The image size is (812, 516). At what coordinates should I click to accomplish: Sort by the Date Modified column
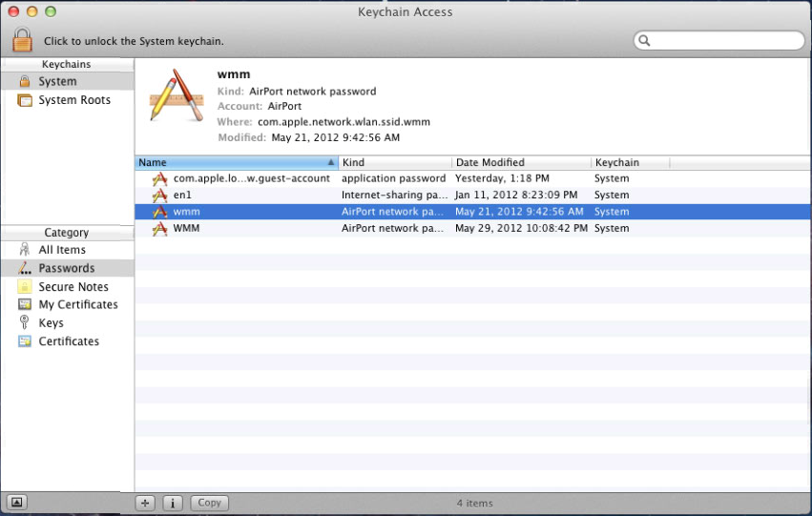tap(522, 162)
